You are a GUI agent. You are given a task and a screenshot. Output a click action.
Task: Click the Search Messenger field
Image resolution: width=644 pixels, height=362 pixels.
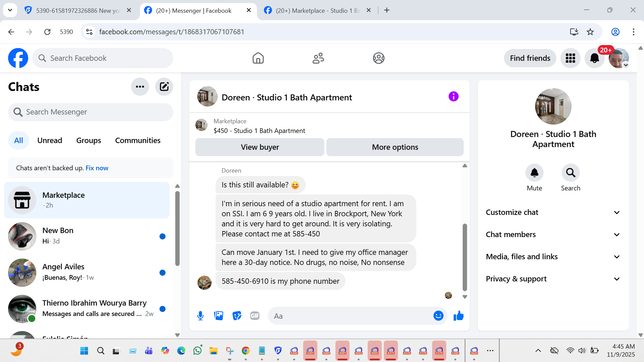pyautogui.click(x=91, y=112)
